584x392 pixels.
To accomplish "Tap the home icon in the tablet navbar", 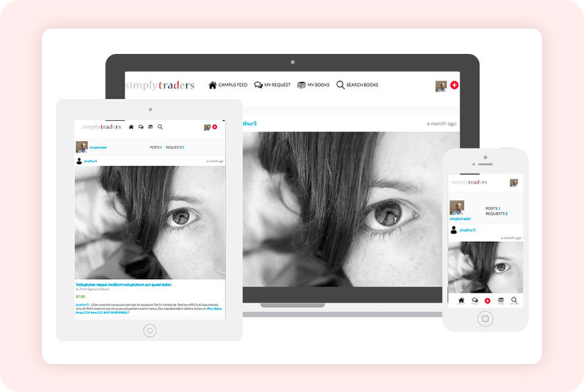I will pyautogui.click(x=131, y=127).
